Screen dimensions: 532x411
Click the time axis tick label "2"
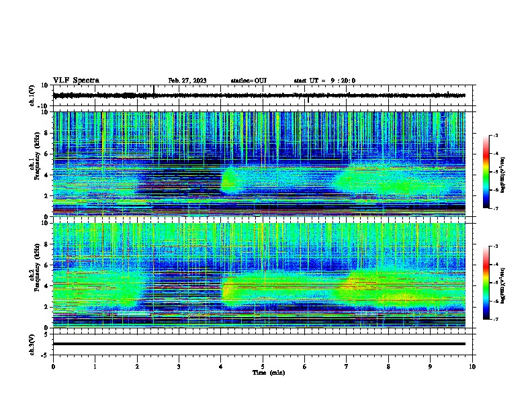pos(137,367)
